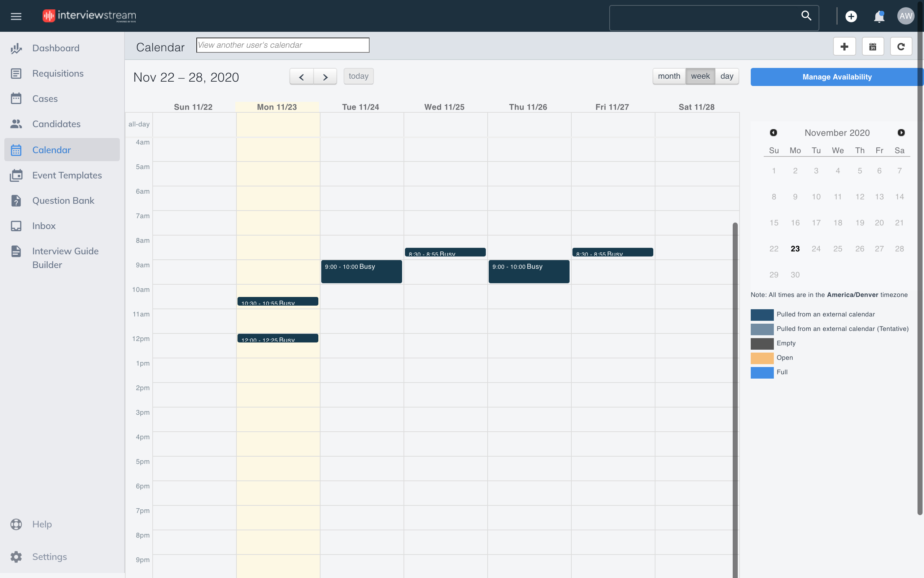
Task: Open Friday 8:30 - 8:55 Busy event
Action: point(613,252)
